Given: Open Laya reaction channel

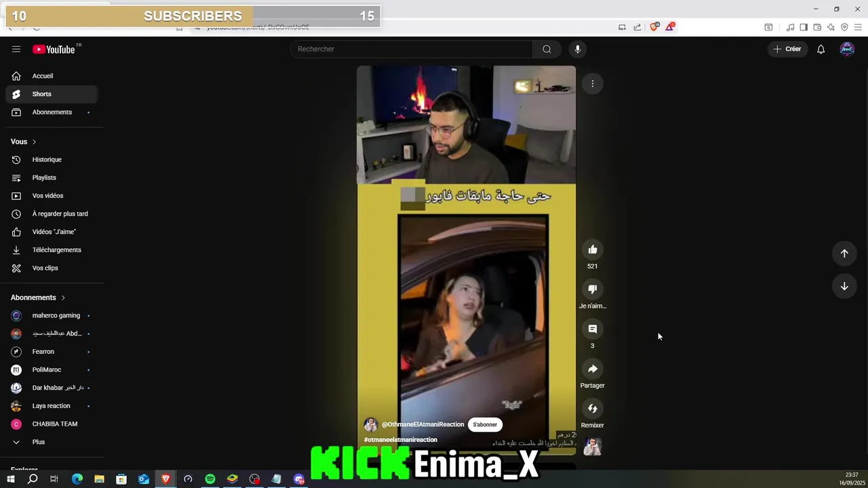Looking at the screenshot, I should tap(52, 406).
